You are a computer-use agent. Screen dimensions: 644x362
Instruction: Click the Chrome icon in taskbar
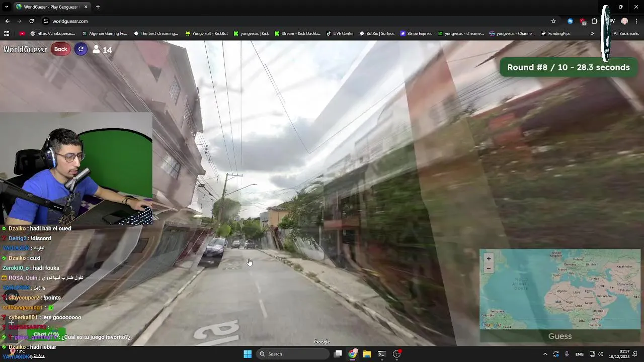click(353, 354)
